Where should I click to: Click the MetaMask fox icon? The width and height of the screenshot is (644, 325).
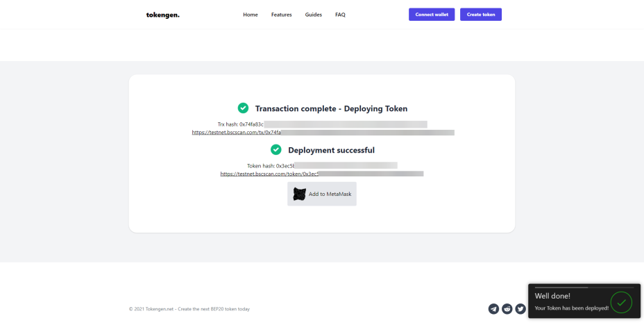(299, 194)
